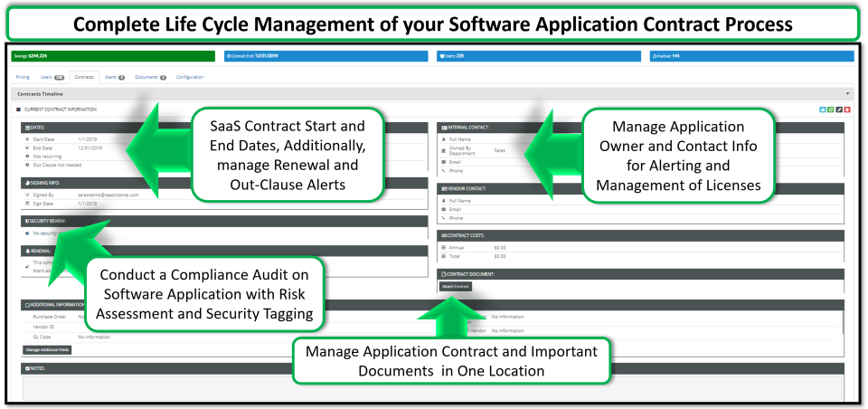Viewport: 868px width, 409px height.
Task: Click the Start Date value 1/1/2019
Action: click(x=87, y=139)
